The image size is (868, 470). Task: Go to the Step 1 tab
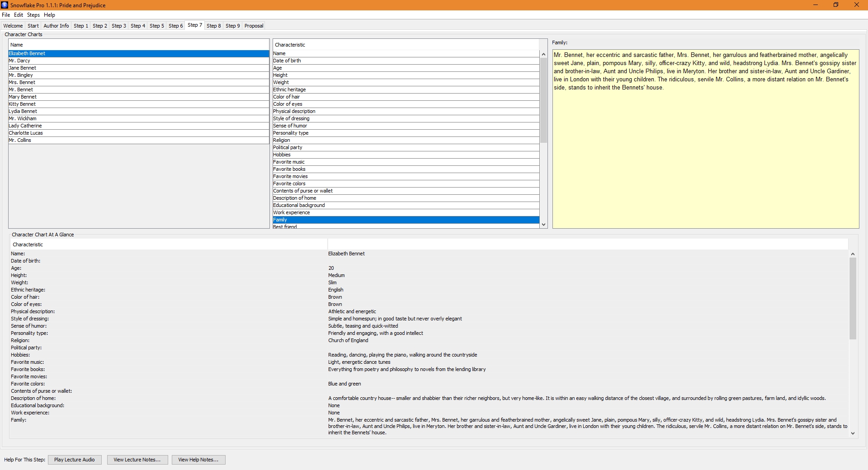pyautogui.click(x=81, y=26)
